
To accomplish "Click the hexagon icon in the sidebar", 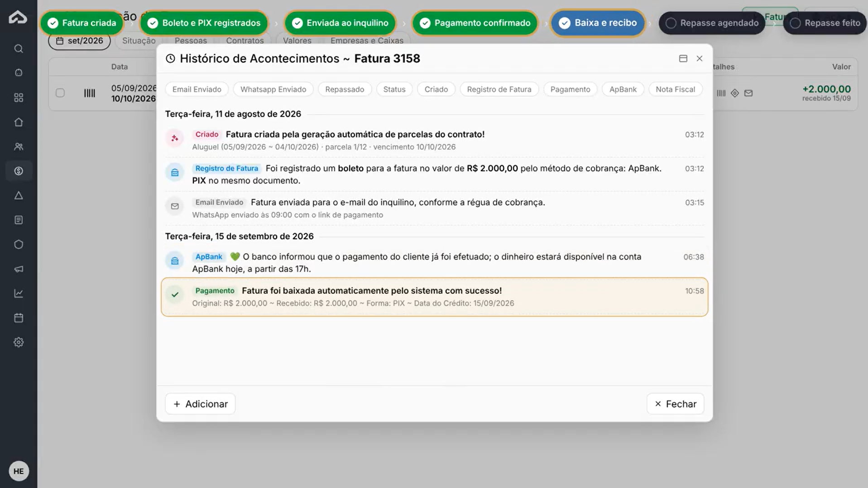I will click(x=19, y=244).
